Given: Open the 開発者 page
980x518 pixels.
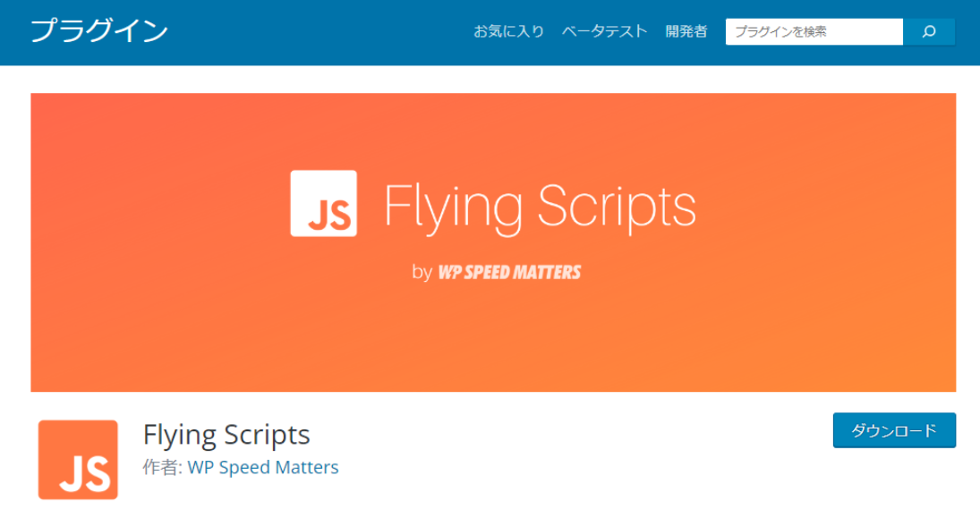Looking at the screenshot, I should click(685, 31).
